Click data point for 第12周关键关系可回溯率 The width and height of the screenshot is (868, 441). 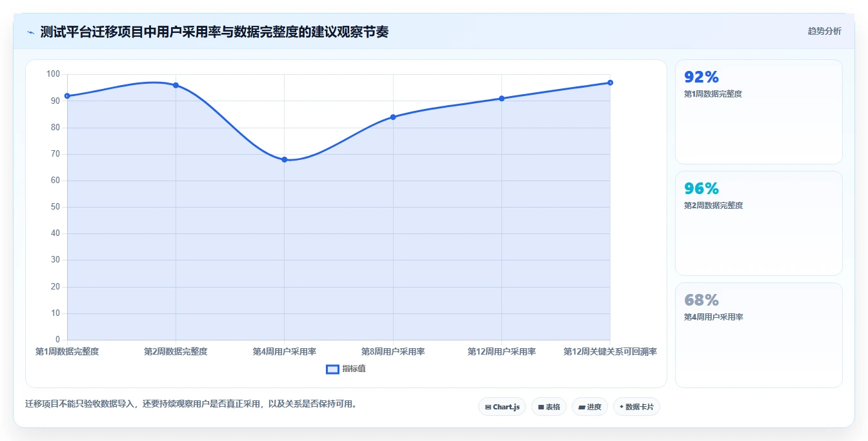point(610,83)
